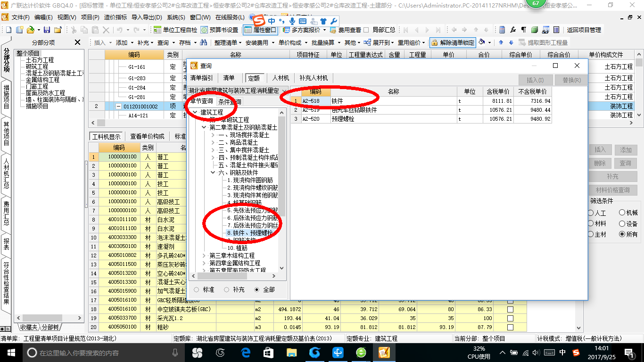This screenshot has width=644, height=362.
Task: Click 费用查看 fee view icon
Action: 345,30
